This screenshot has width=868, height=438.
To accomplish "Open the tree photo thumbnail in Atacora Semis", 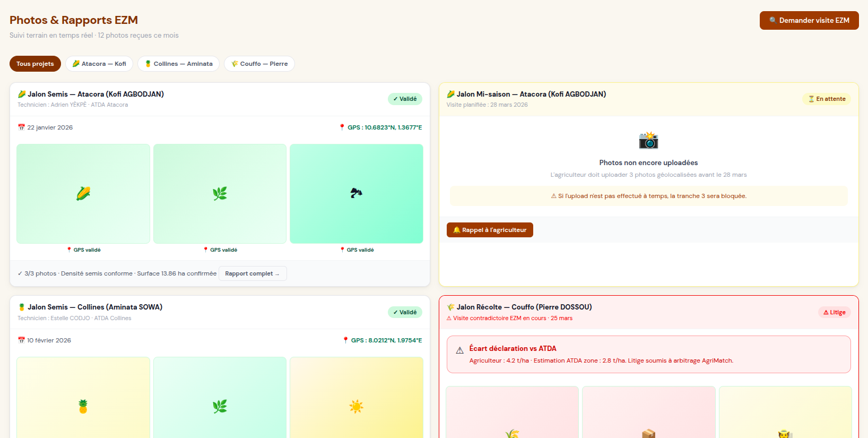I will point(357,194).
